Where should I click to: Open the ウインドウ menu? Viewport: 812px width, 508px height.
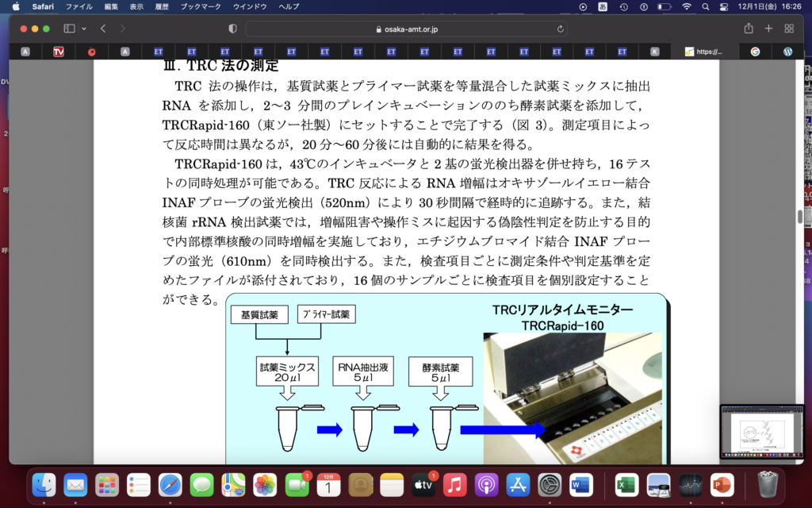250,6
